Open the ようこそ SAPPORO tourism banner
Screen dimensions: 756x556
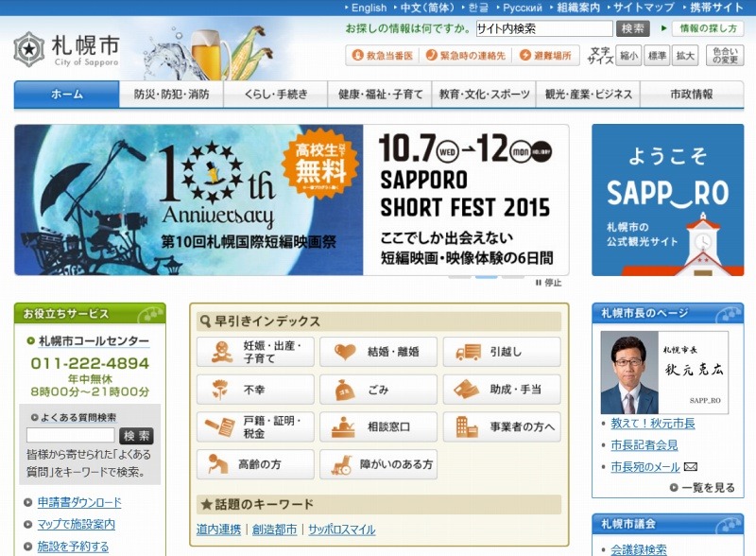tap(668, 200)
